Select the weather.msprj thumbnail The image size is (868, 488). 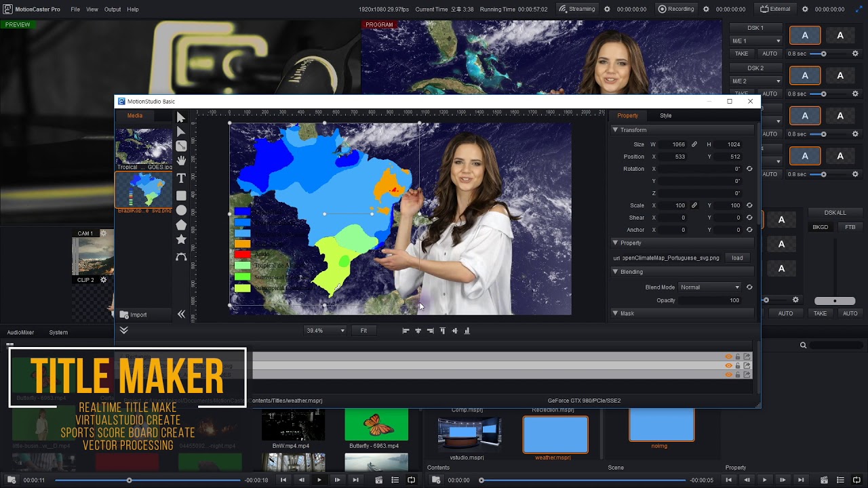555,434
